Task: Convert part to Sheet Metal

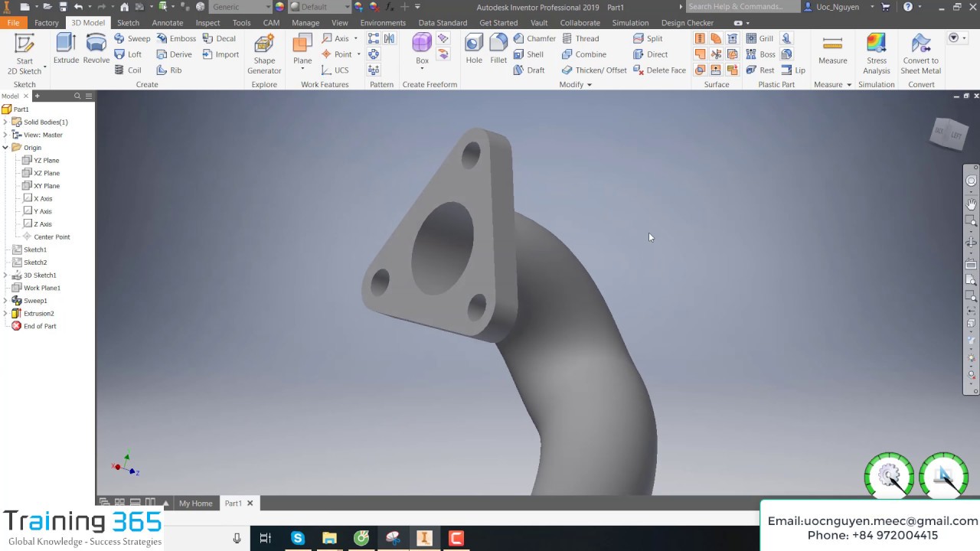Action: coord(921,54)
